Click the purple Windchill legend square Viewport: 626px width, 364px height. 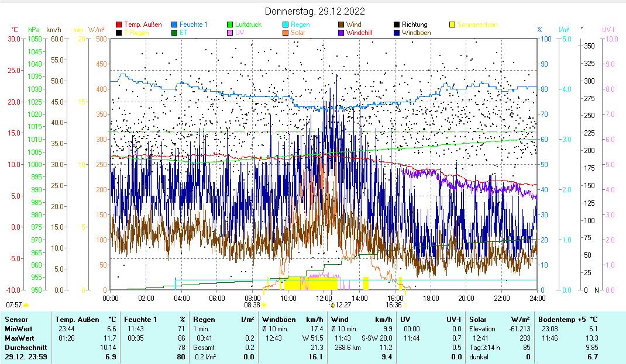pyautogui.click(x=341, y=33)
